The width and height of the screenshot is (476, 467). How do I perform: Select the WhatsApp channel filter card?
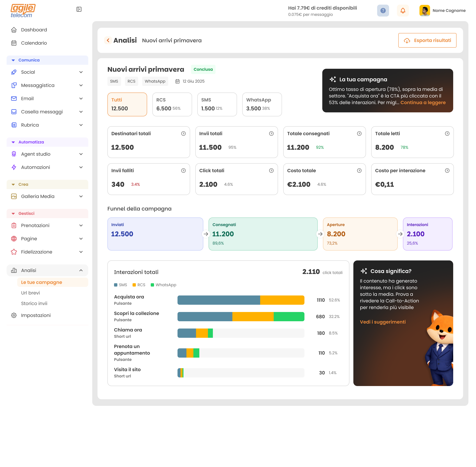pos(262,104)
